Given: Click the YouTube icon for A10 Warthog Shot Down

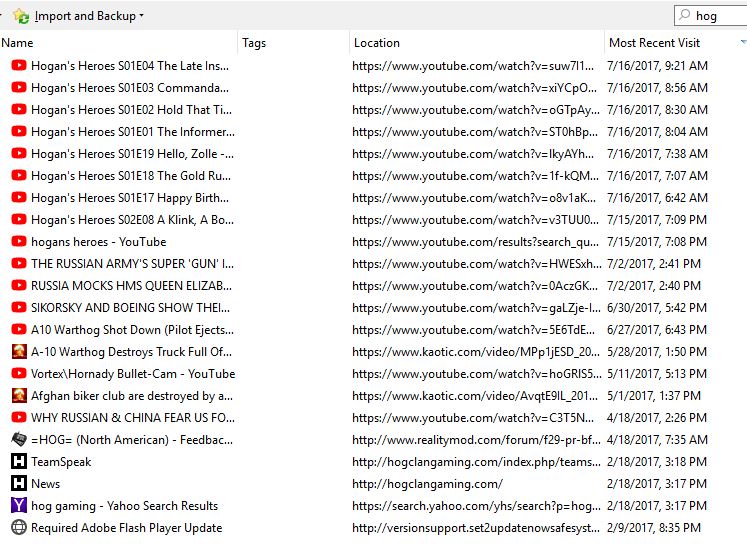Looking at the screenshot, I should pyautogui.click(x=19, y=329).
